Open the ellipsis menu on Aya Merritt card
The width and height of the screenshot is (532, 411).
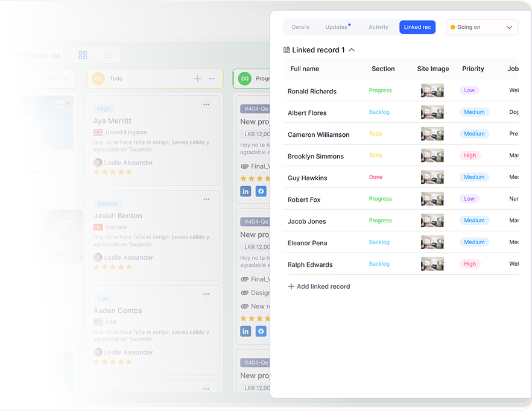point(206,104)
